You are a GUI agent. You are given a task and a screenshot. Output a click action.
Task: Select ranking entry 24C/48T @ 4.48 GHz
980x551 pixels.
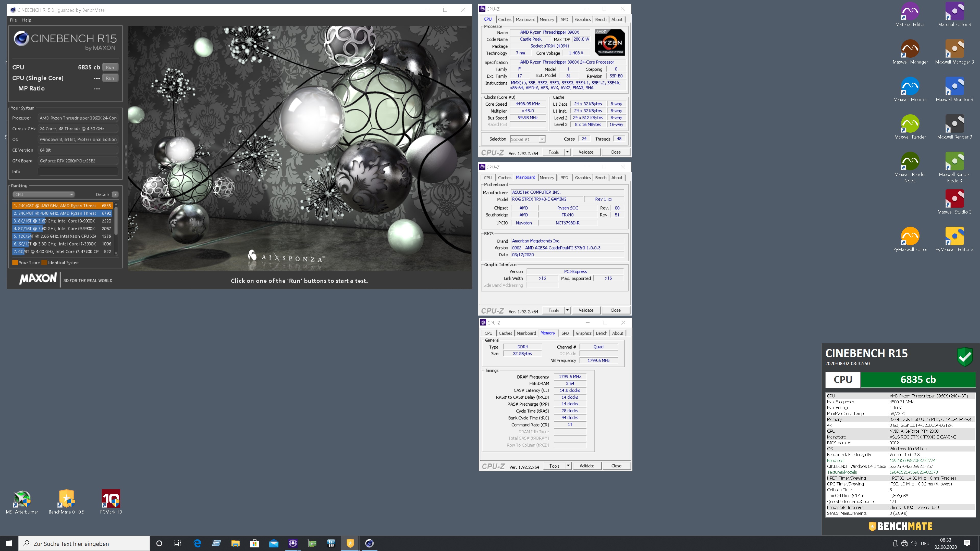click(x=62, y=213)
